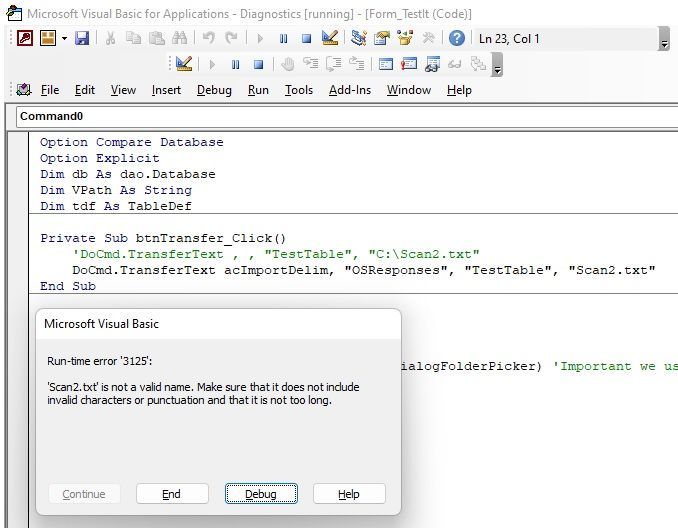This screenshot has height=528, width=678.
Task: Open the Run menu
Action: coord(258,90)
